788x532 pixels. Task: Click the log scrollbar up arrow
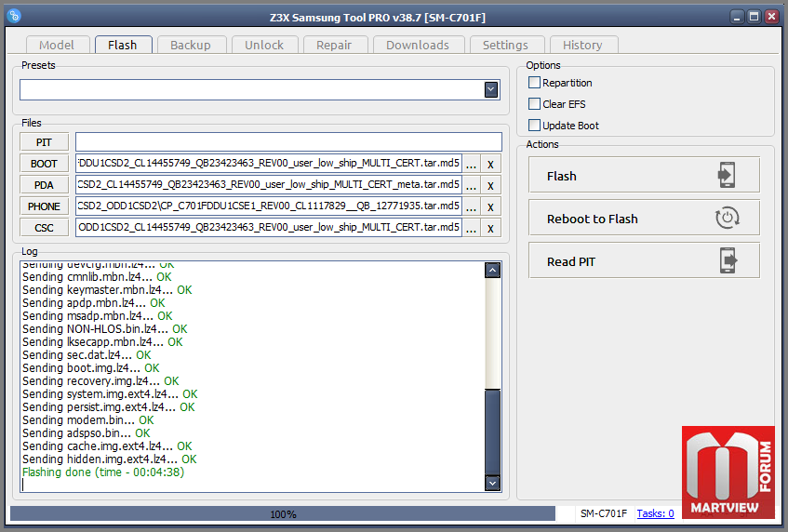[492, 271]
